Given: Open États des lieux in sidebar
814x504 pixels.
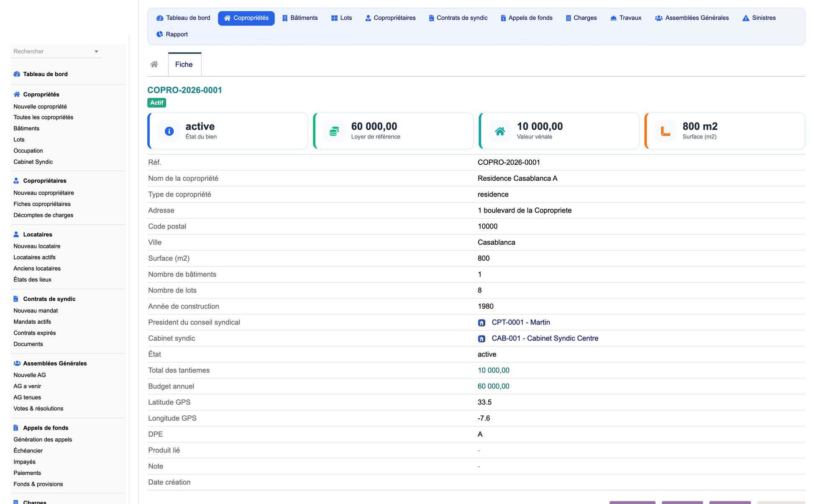Looking at the screenshot, I should [x=32, y=280].
